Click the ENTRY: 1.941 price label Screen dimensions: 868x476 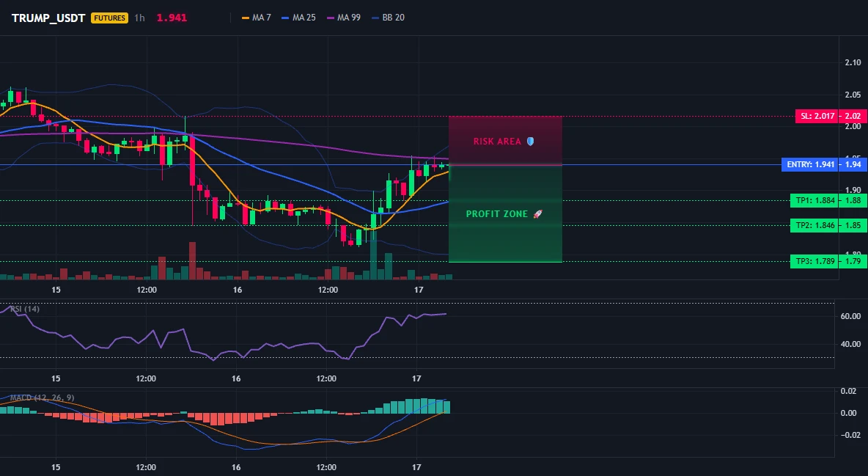pyautogui.click(x=809, y=164)
